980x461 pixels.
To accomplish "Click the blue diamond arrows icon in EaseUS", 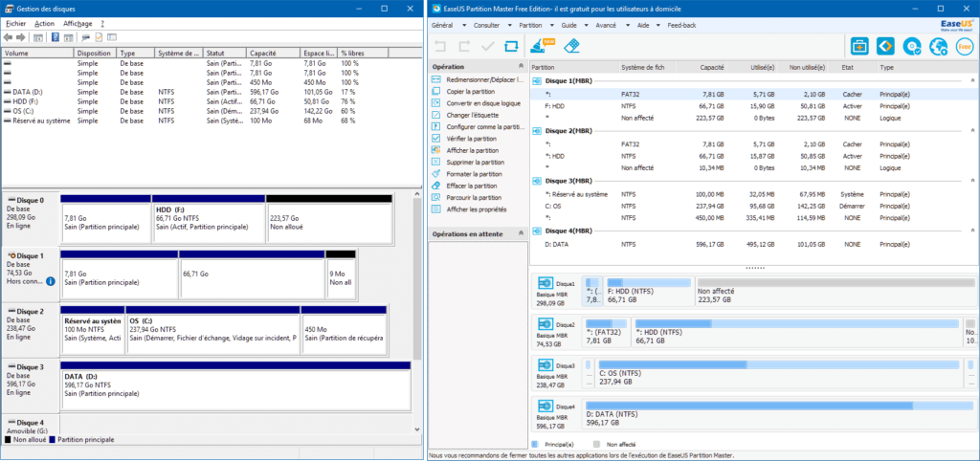I will (885, 46).
